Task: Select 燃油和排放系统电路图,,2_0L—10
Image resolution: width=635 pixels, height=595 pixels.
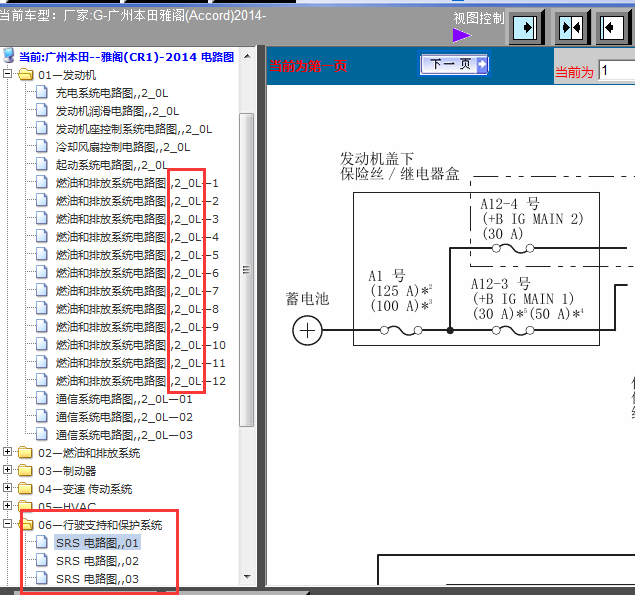Action: click(141, 345)
